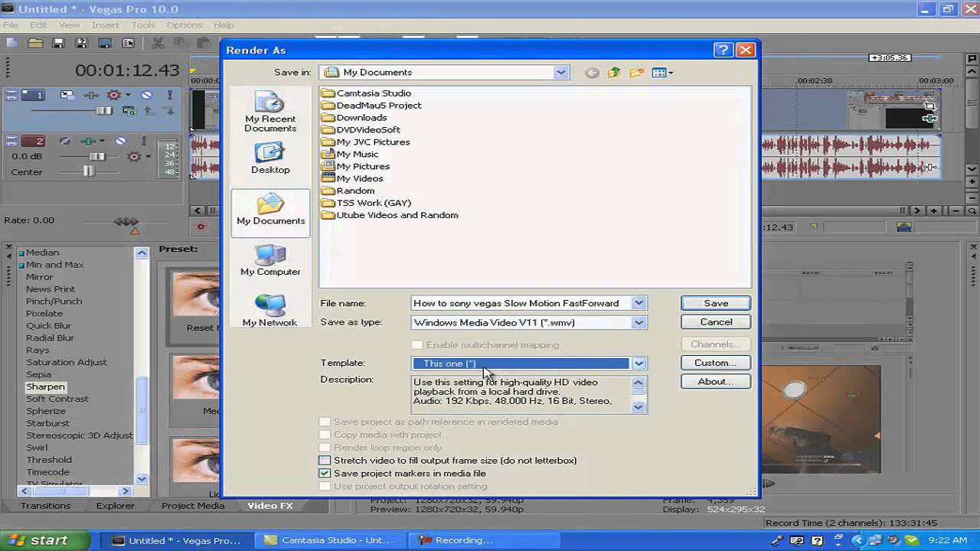This screenshot has width=980, height=551.
Task: Click the Open project folder toolbar icon
Action: click(x=35, y=44)
